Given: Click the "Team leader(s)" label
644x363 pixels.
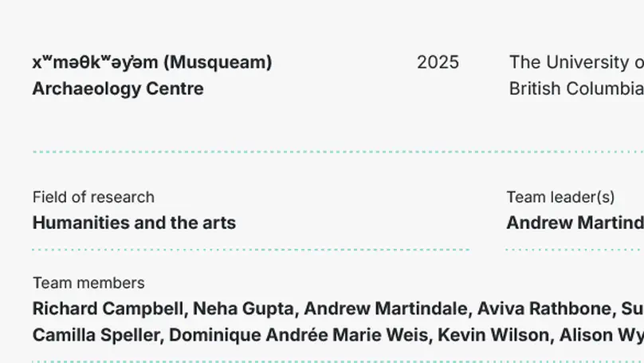Looking at the screenshot, I should tap(560, 197).
